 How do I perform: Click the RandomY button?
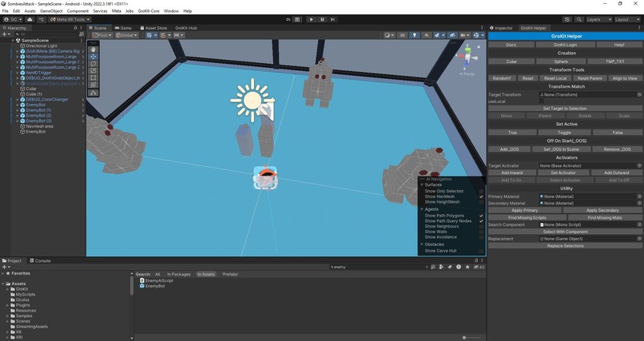click(x=502, y=78)
